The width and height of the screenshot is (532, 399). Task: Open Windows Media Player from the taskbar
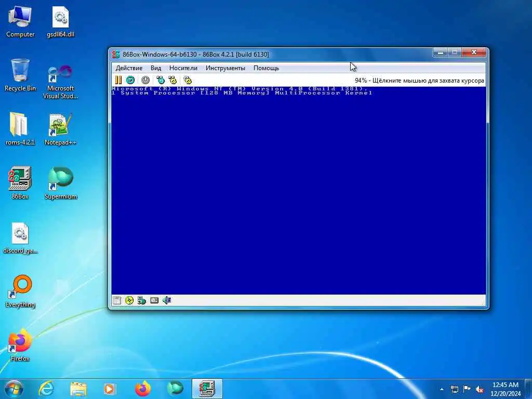click(x=110, y=389)
